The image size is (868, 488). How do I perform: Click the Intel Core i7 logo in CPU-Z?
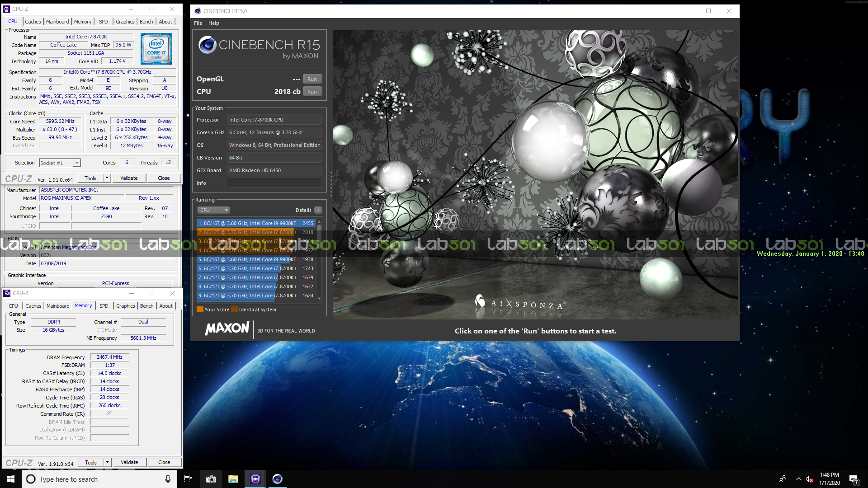(x=156, y=49)
